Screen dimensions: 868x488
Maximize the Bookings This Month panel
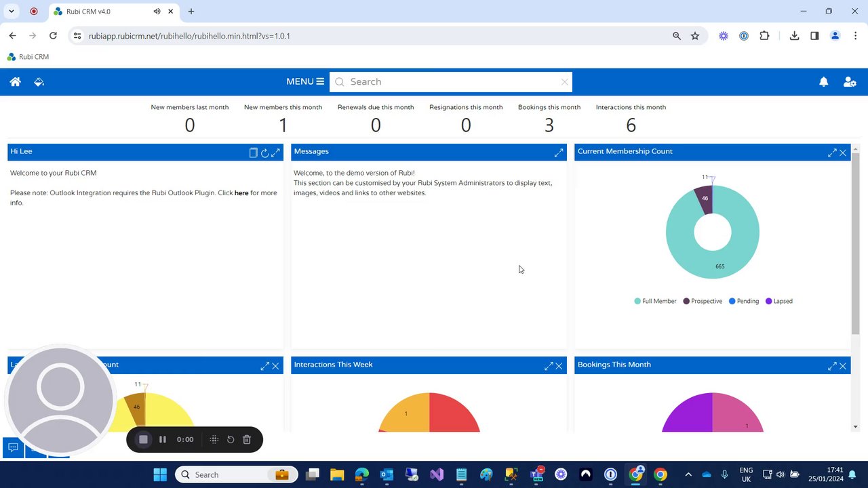tap(832, 366)
